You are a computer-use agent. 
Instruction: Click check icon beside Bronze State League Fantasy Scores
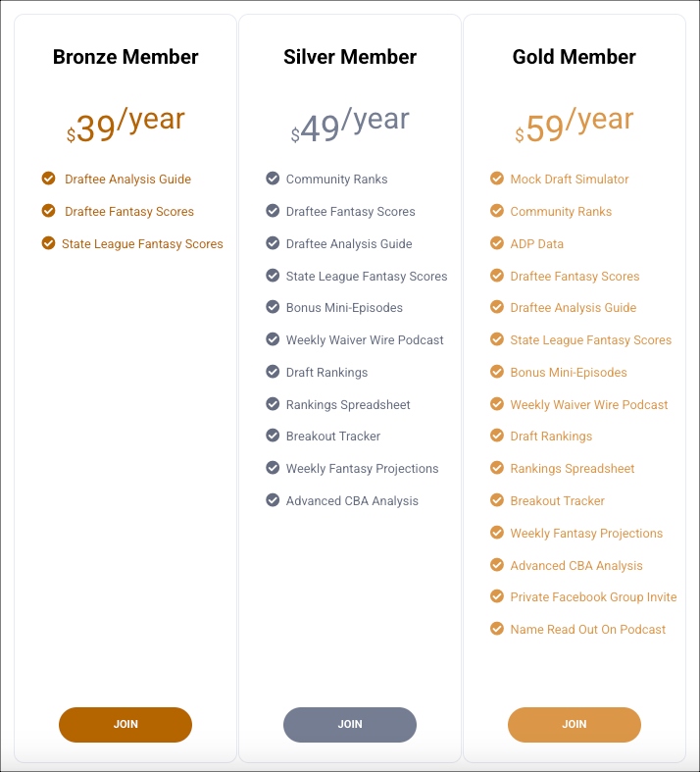tap(48, 243)
